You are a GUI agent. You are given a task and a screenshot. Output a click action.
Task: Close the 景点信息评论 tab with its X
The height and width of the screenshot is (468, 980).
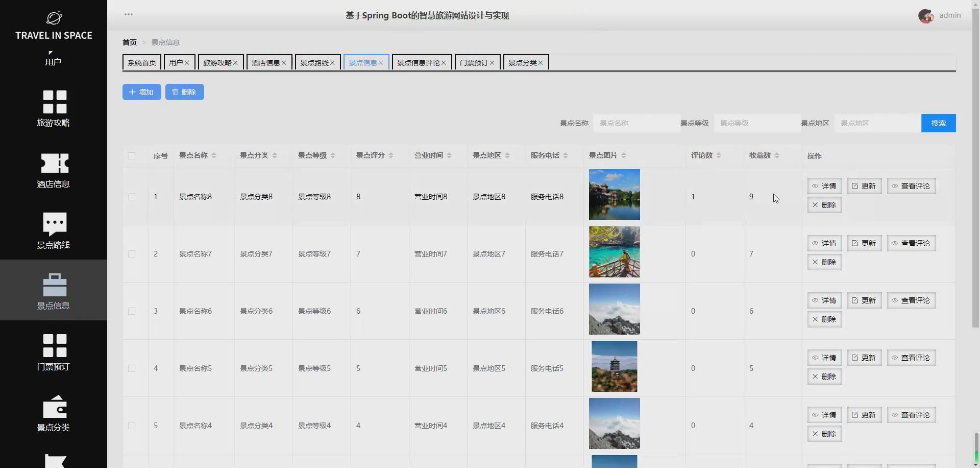(x=444, y=63)
